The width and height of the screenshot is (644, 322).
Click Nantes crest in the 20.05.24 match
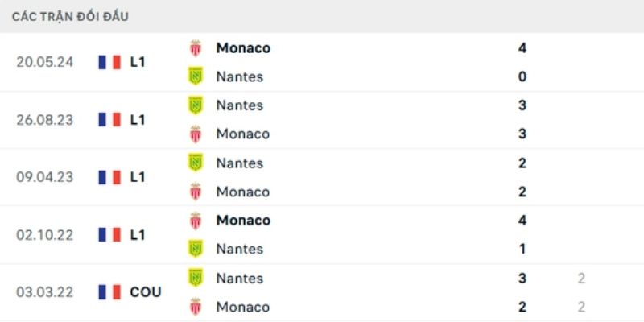(x=195, y=77)
